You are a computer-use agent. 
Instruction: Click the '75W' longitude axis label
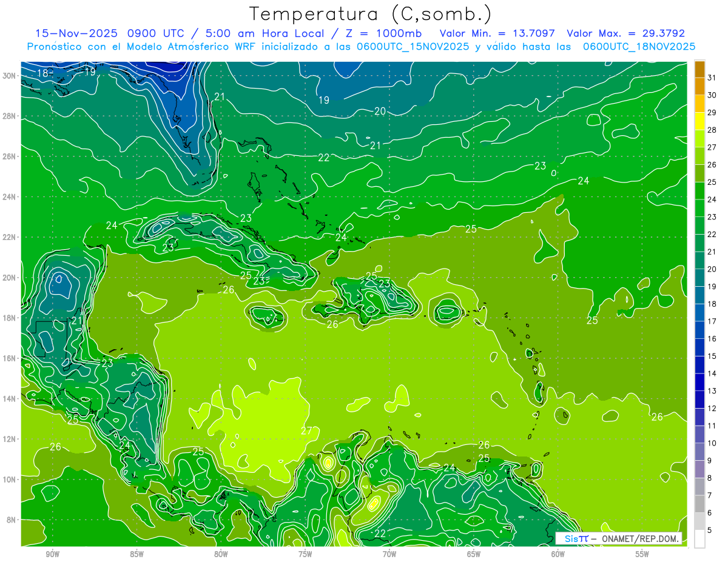(x=305, y=554)
